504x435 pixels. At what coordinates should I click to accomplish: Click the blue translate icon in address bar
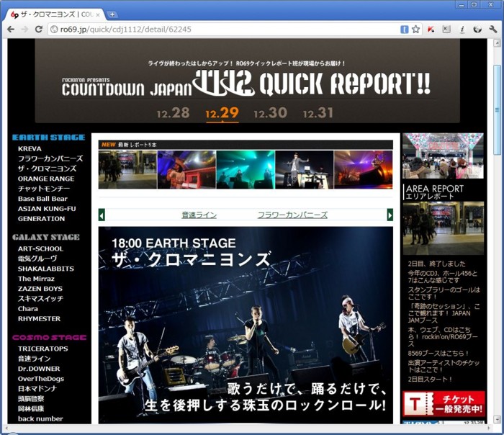(x=405, y=30)
